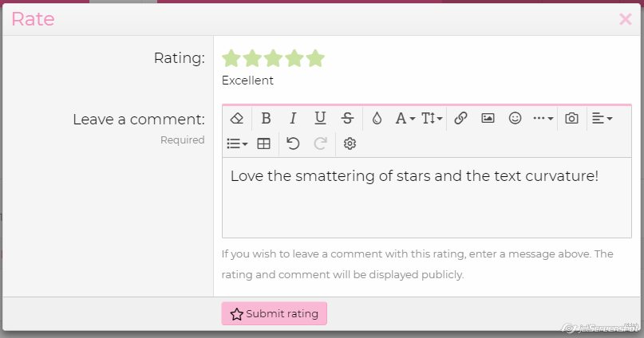Open the font family dropdown
644x338 pixels.
(x=405, y=118)
